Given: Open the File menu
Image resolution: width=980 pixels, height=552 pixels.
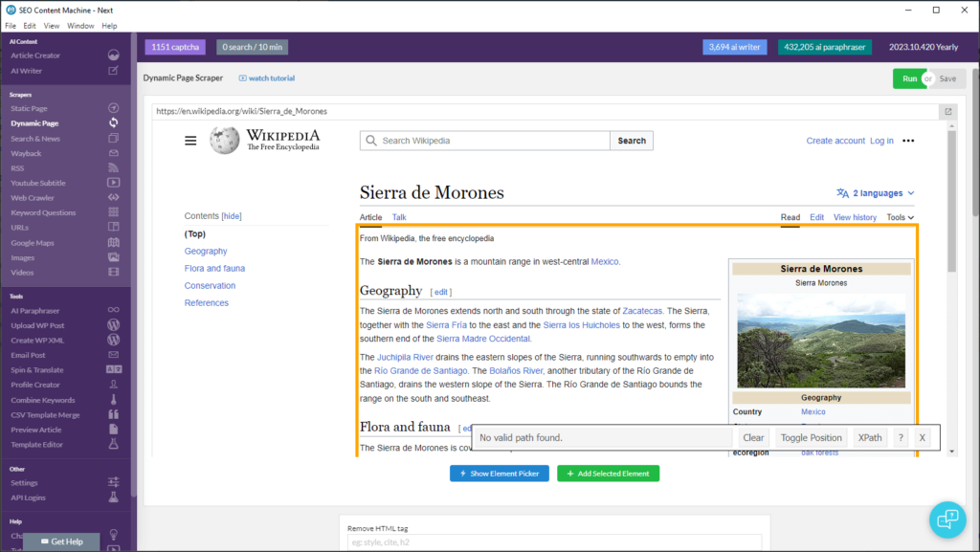Looking at the screenshot, I should 10,26.
